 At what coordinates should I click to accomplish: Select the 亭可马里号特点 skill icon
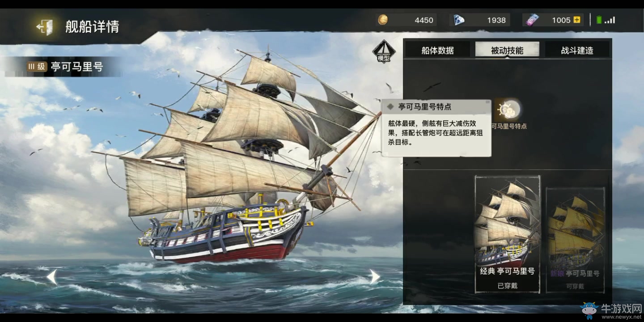tap(508, 109)
